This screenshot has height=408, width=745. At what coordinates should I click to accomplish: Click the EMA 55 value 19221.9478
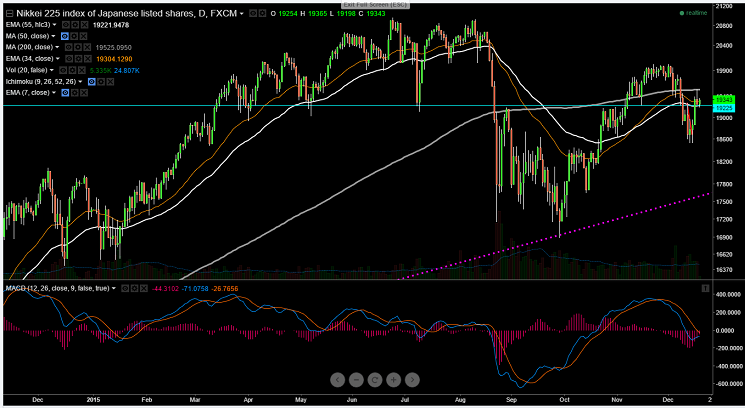coord(111,25)
